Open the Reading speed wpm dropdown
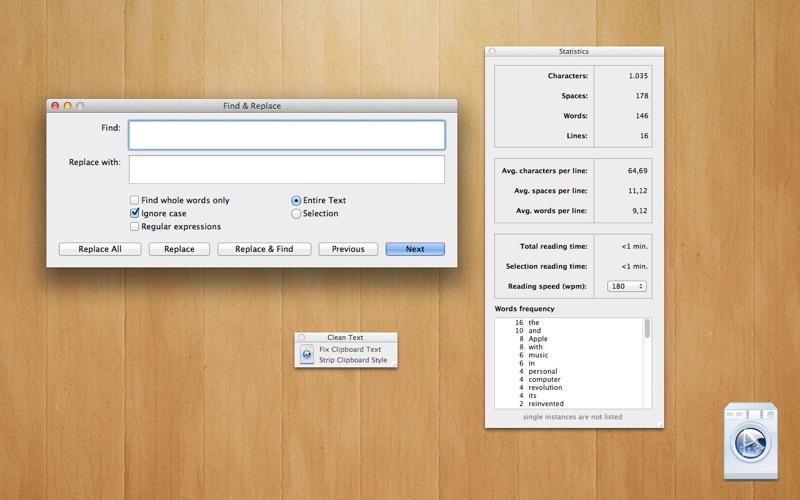This screenshot has width=800, height=500. coord(627,286)
